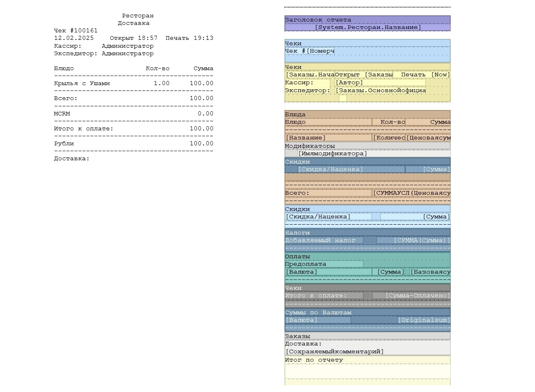Select the [Сумма-Оплачено] field
Viewport: 535px width, 392px height.
(411, 296)
